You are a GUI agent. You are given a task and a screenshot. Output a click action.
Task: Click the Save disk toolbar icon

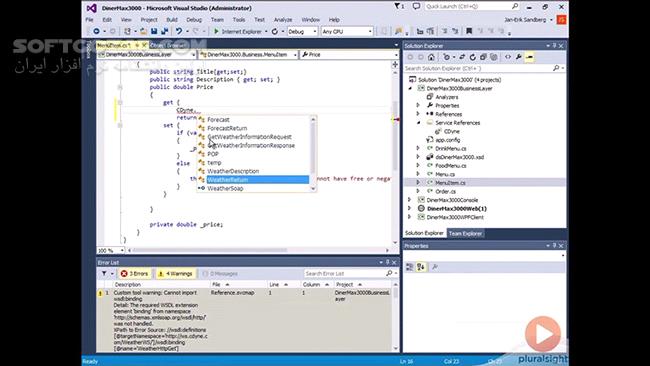tap(154, 32)
